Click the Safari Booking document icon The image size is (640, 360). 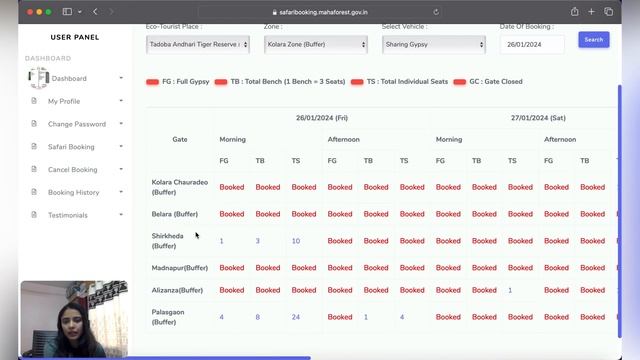tap(34, 147)
